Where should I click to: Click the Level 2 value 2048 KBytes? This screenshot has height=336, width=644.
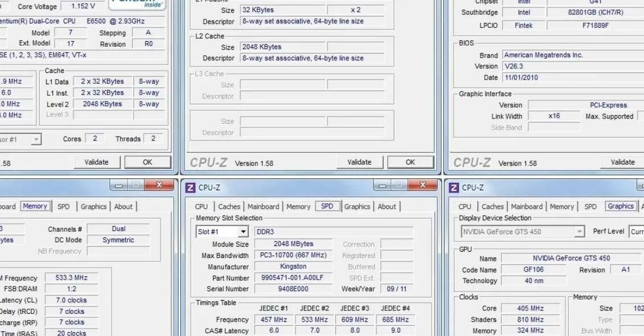(102, 104)
